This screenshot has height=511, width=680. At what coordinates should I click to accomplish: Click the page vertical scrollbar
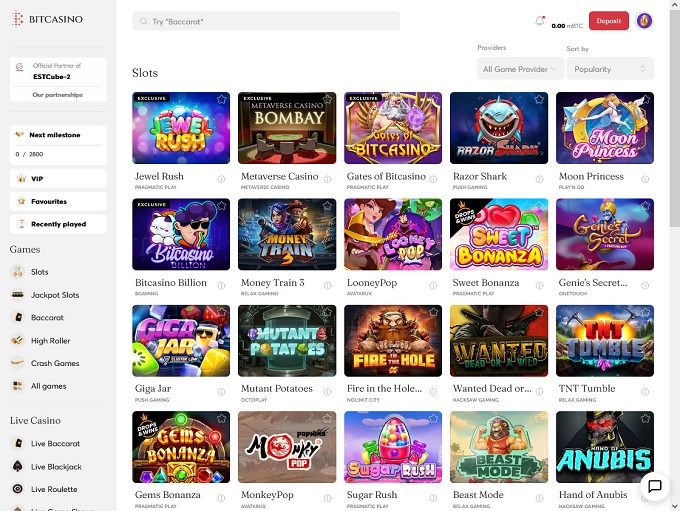coord(674,150)
